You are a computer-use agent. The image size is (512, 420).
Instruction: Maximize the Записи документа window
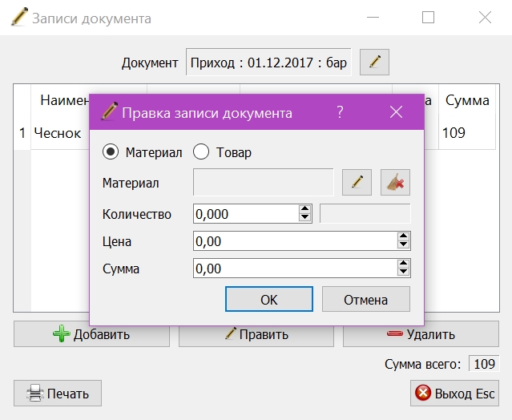click(428, 18)
